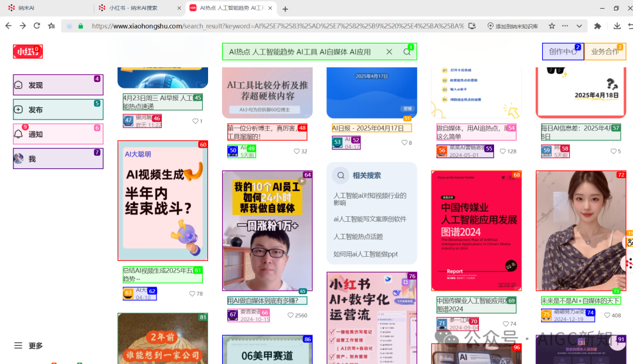Open the AI工具比较分析及推荐 thumbnail

point(267,93)
